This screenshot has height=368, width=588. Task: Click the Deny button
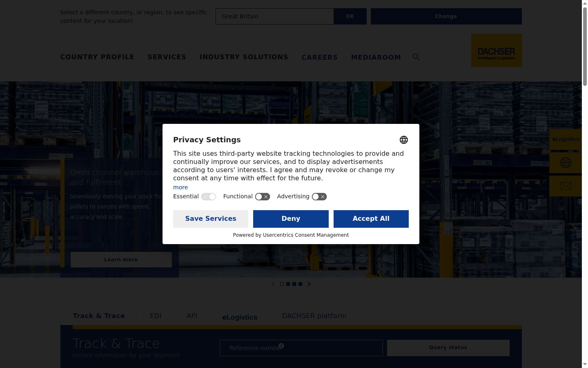pos(291,219)
